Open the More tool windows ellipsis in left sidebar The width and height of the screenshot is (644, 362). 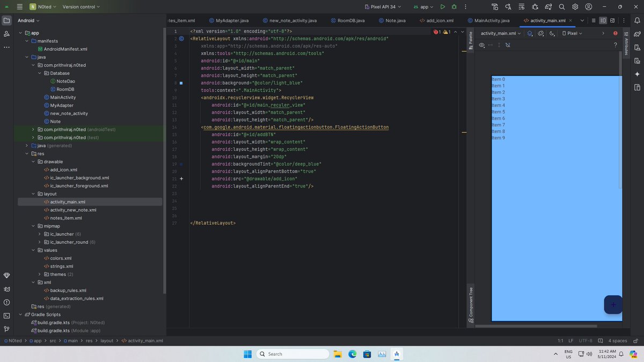(x=6, y=47)
